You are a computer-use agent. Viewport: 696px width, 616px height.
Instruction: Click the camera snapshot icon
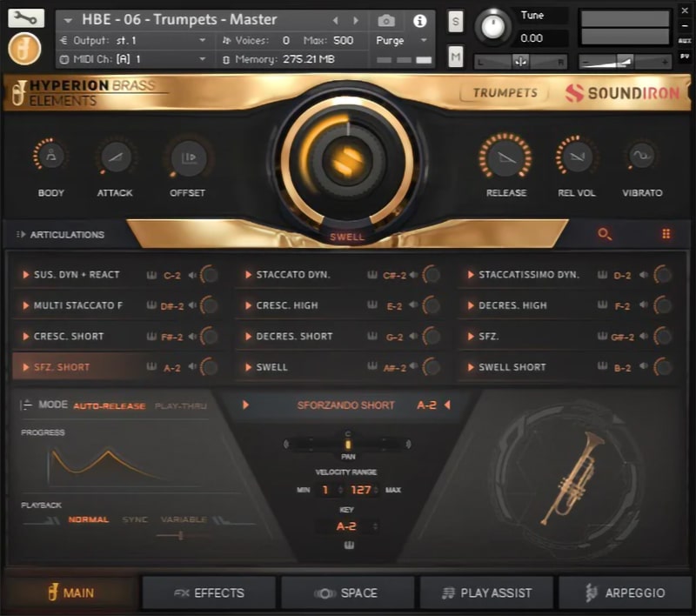click(x=386, y=20)
